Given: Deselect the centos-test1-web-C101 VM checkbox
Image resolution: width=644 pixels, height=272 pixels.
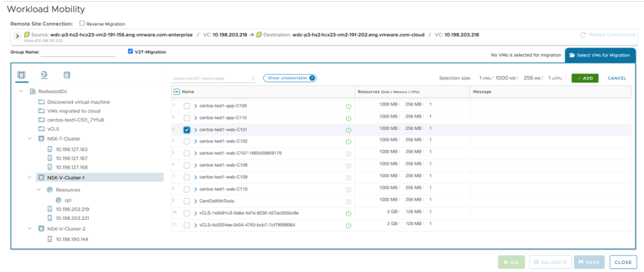Looking at the screenshot, I should [x=187, y=130].
